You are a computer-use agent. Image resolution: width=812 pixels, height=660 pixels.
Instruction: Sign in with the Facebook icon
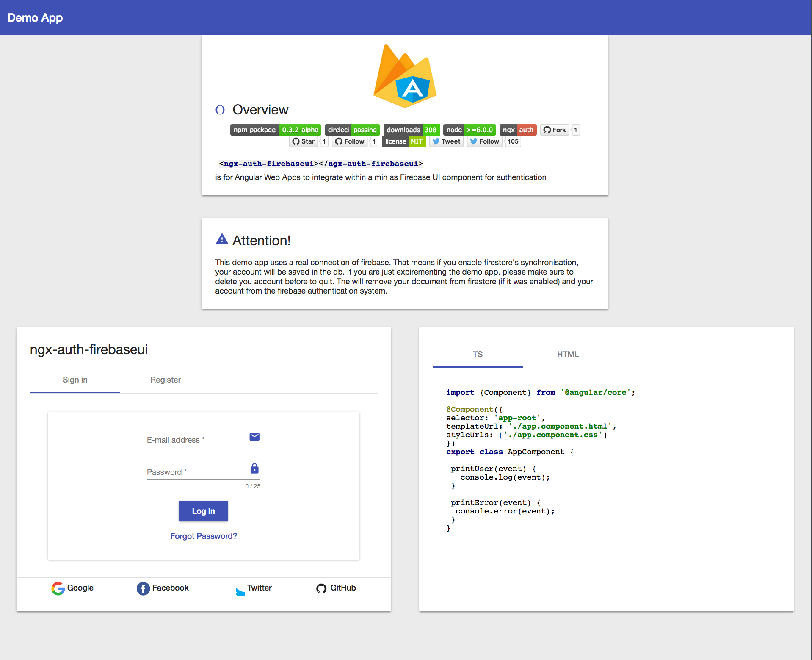143,588
